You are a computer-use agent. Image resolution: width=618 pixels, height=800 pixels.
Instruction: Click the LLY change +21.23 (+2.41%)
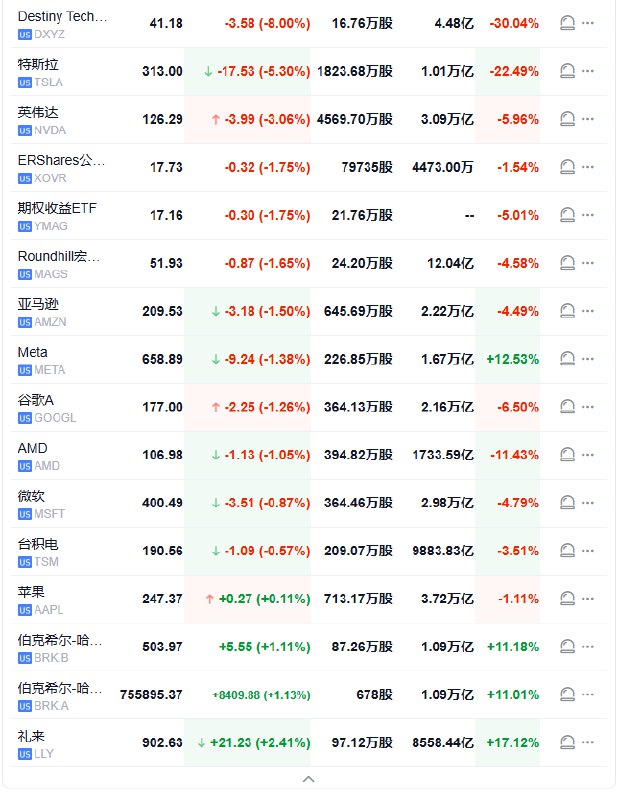coord(260,742)
